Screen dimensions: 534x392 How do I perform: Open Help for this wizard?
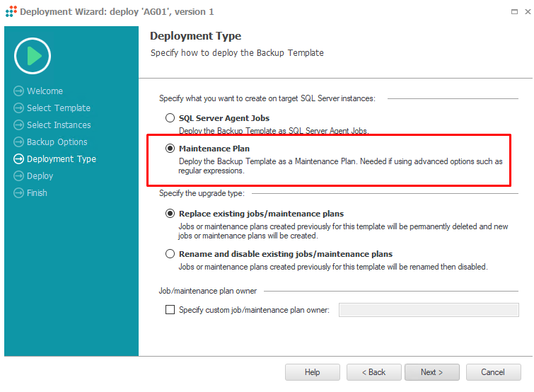point(313,372)
